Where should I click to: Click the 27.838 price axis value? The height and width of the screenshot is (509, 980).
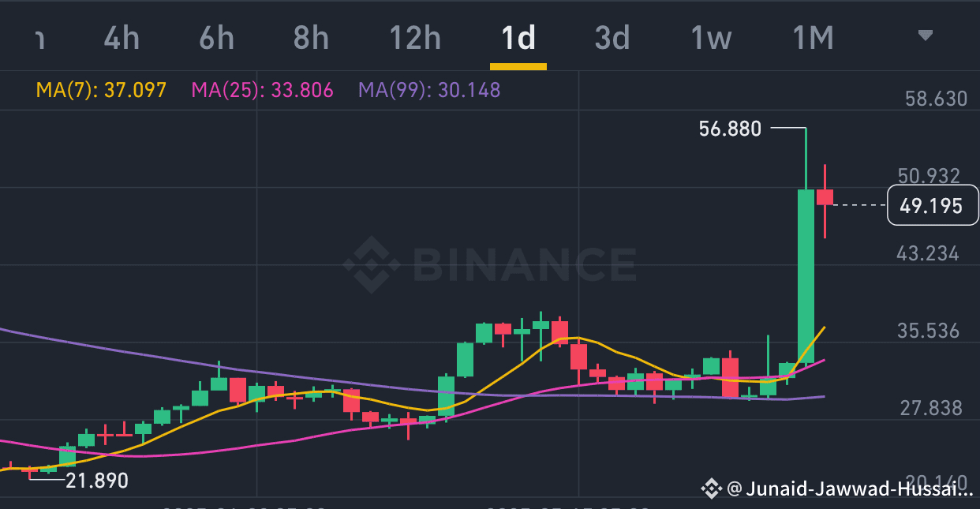tap(932, 408)
